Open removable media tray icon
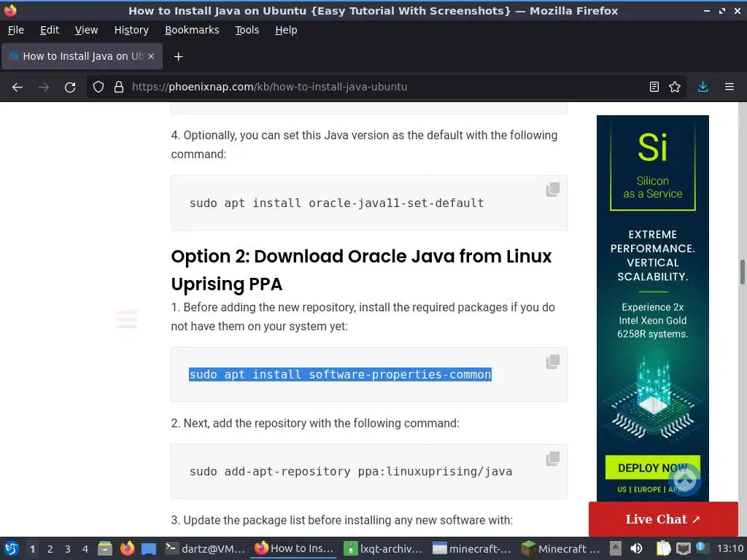The width and height of the screenshot is (747, 560). point(616,548)
